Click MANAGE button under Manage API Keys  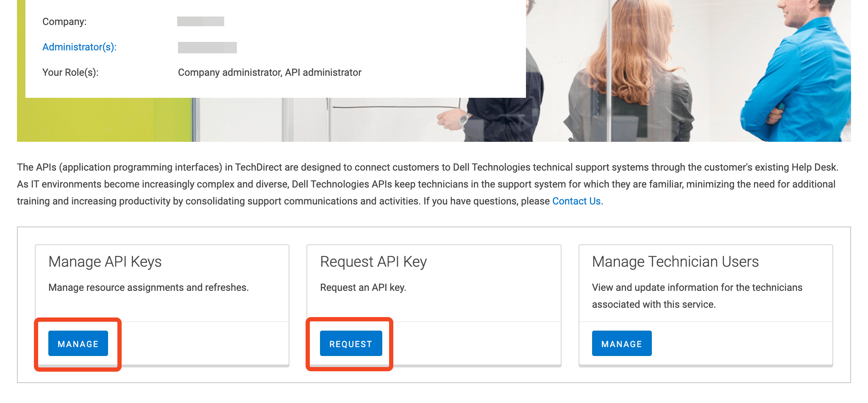(x=78, y=343)
